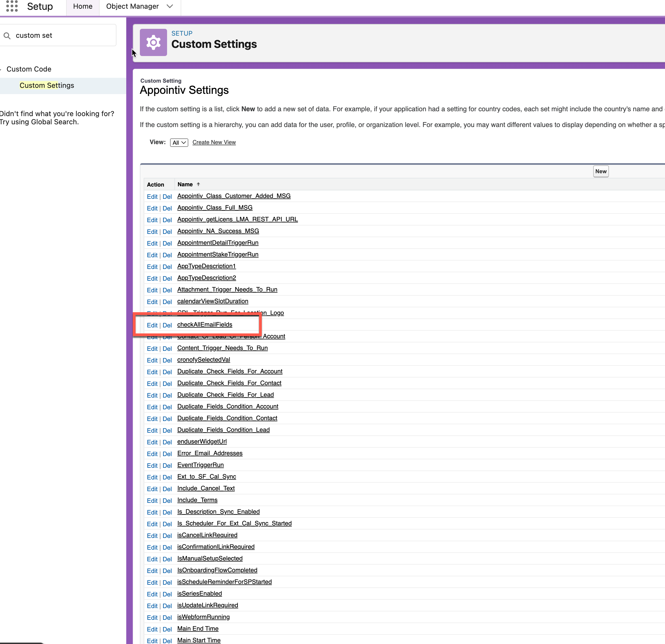Open Attachment_Trigger_Needs_To_Run setting

pyautogui.click(x=227, y=290)
